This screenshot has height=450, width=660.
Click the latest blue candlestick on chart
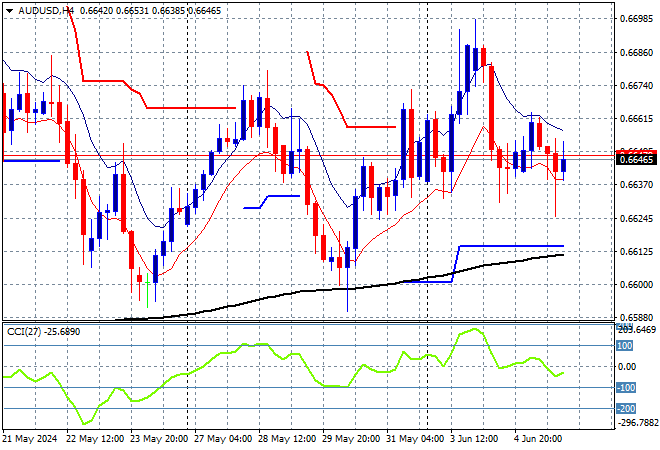pyautogui.click(x=564, y=165)
